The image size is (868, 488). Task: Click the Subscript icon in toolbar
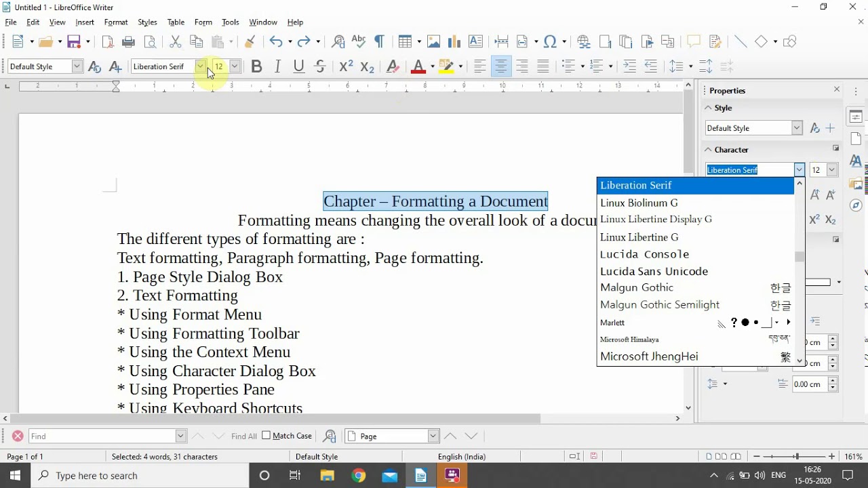click(x=368, y=66)
